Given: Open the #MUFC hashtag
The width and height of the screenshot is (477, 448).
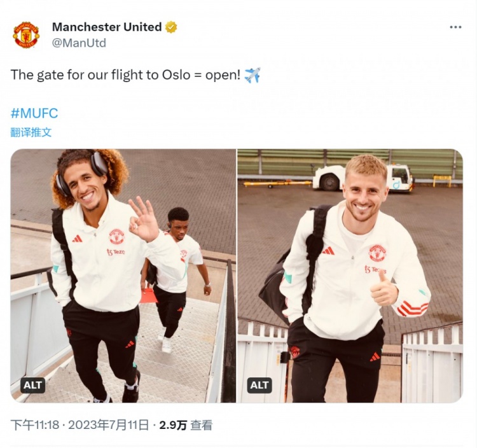Looking at the screenshot, I should click(x=34, y=113).
